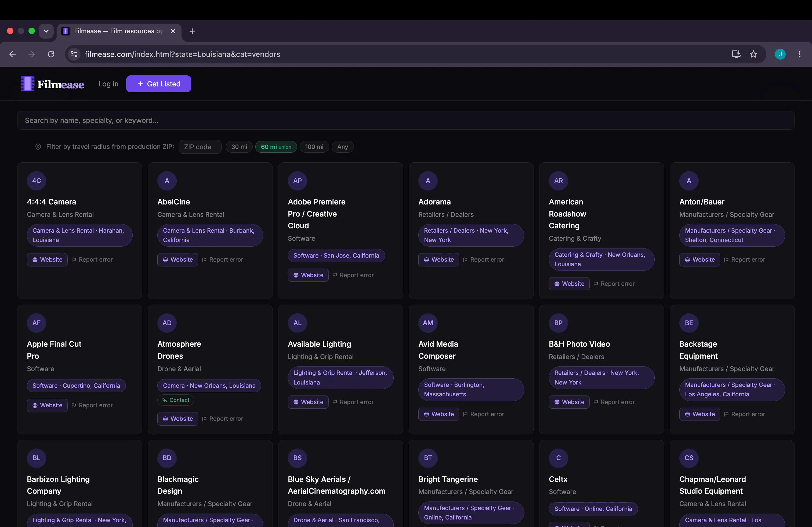This screenshot has height=527, width=812.
Task: Click the Get Listed button
Action: click(x=159, y=84)
